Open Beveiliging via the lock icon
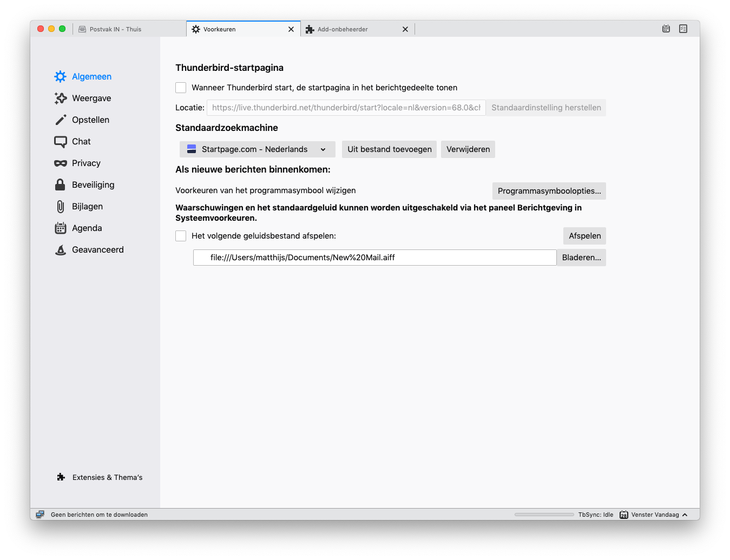The image size is (730, 560). 60,185
